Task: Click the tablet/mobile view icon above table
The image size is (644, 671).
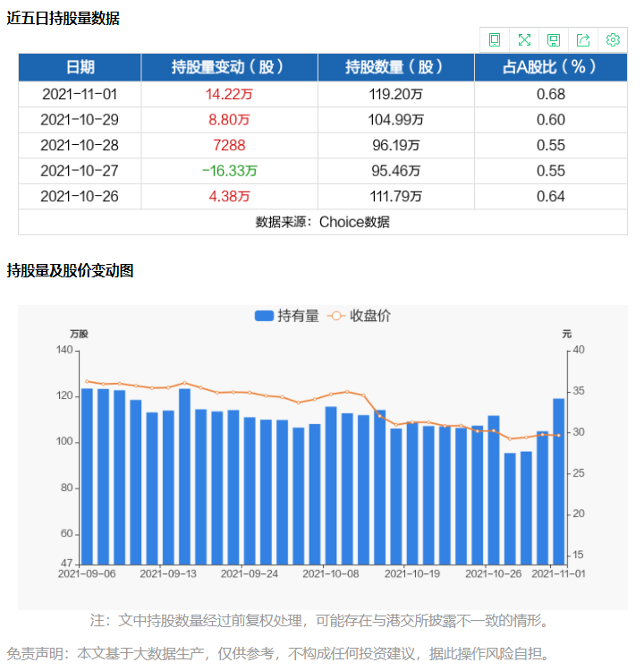Action: click(495, 39)
